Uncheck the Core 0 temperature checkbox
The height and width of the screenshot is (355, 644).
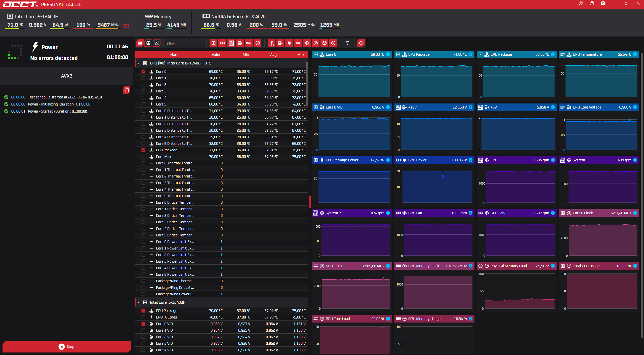(x=143, y=72)
